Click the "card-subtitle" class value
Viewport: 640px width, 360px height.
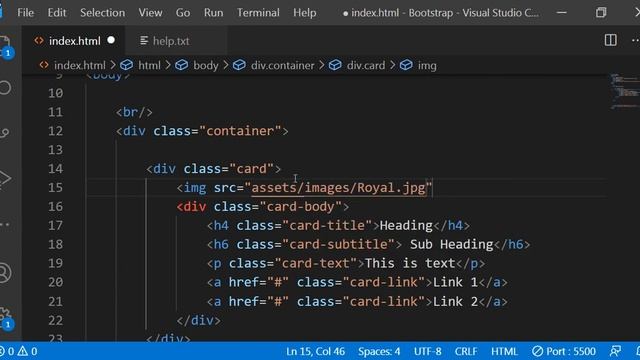[338, 244]
